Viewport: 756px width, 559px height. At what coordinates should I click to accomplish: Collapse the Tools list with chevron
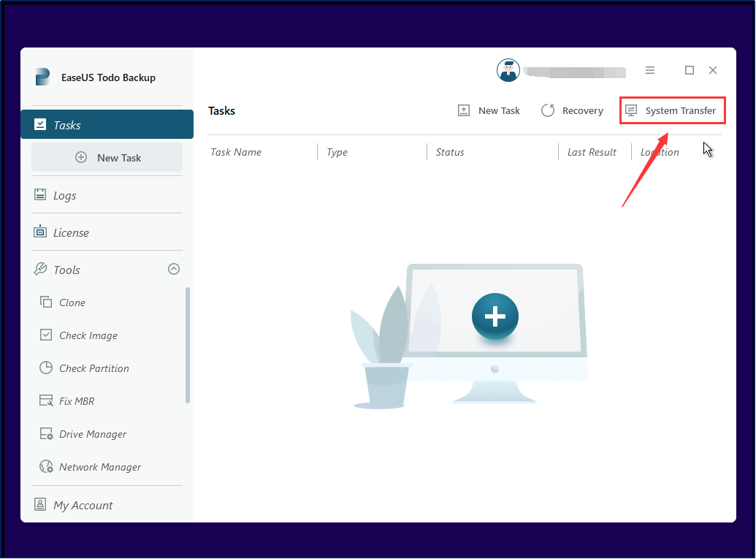tap(174, 269)
